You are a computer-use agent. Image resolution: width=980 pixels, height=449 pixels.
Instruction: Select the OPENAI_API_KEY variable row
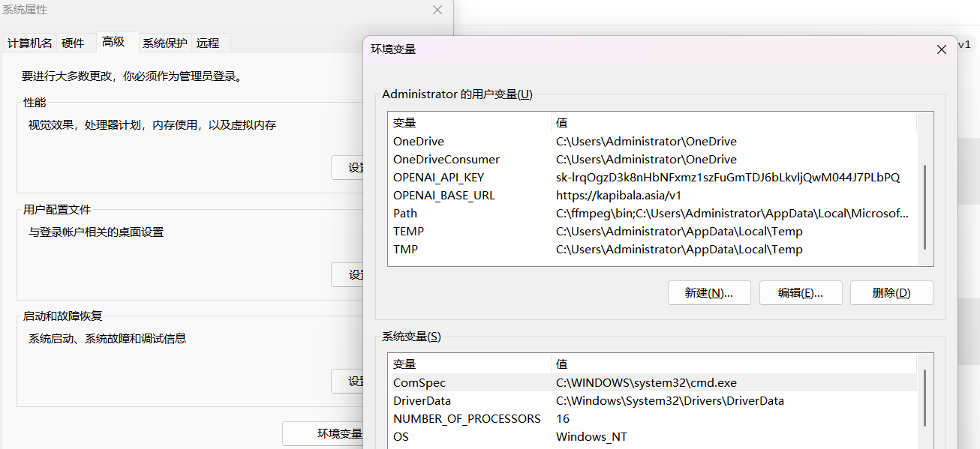[652, 178]
